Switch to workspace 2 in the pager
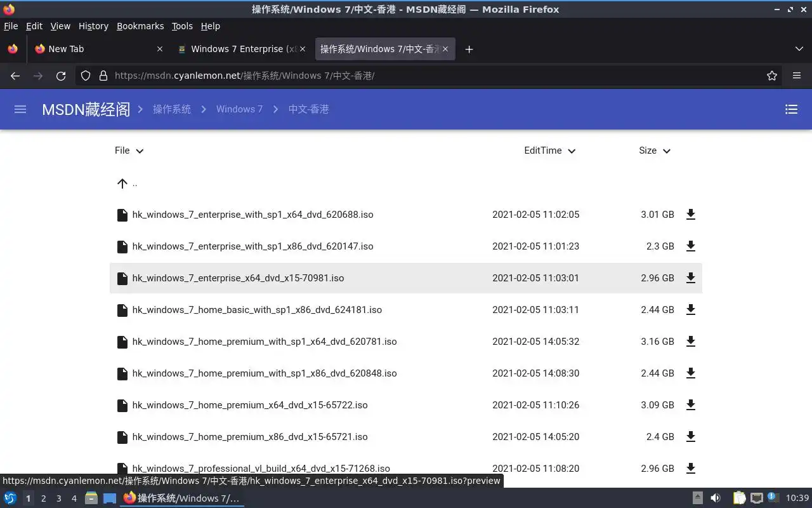The height and width of the screenshot is (508, 812). coord(43,498)
